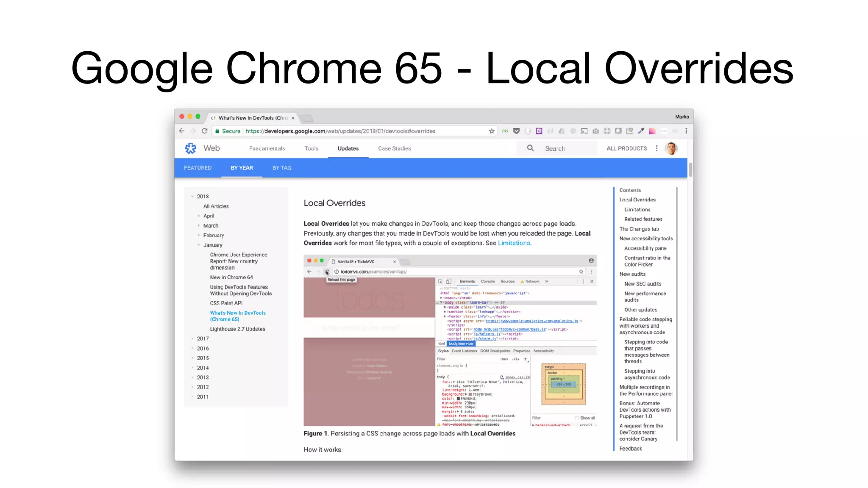
Task: Reload the page with the refresh icon
Action: [x=204, y=131]
